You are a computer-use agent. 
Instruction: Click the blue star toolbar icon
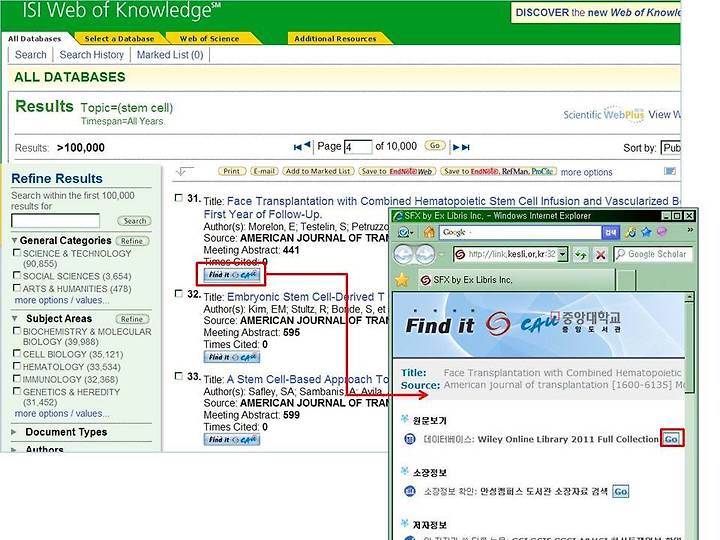coord(647,232)
